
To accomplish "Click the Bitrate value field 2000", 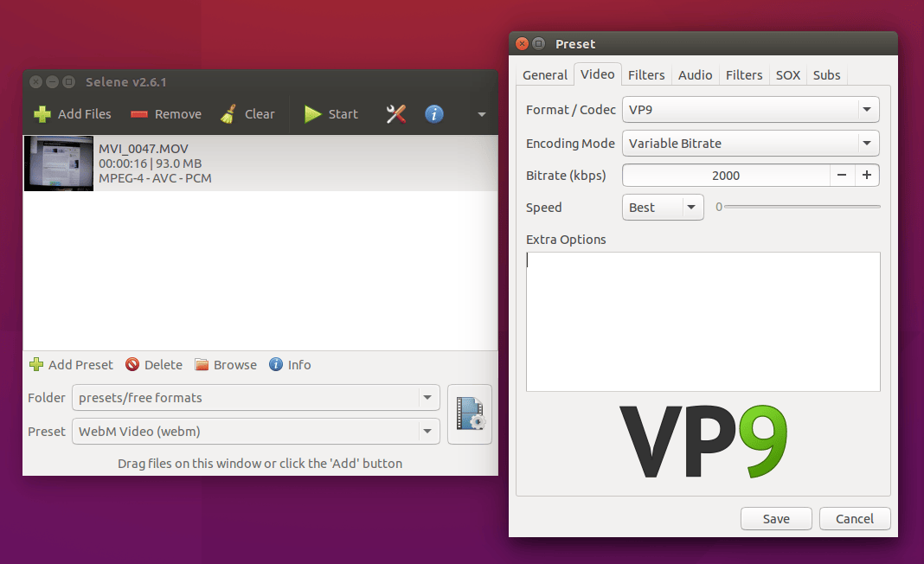I will point(725,176).
